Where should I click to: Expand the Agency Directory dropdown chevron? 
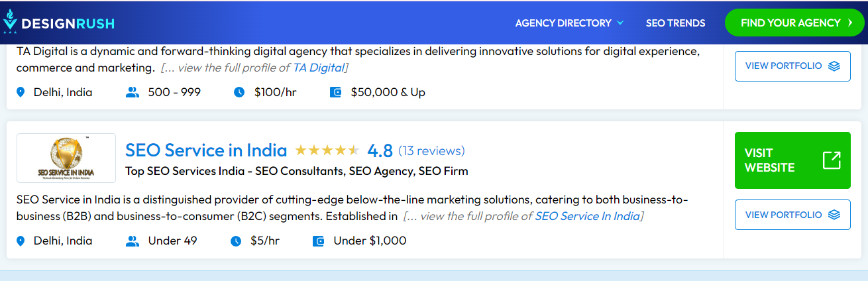tap(620, 23)
